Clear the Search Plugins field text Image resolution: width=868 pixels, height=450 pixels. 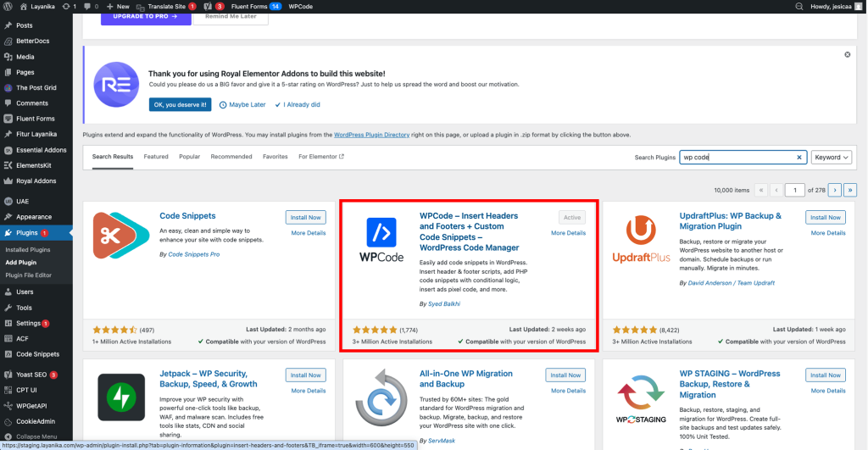[x=798, y=158]
